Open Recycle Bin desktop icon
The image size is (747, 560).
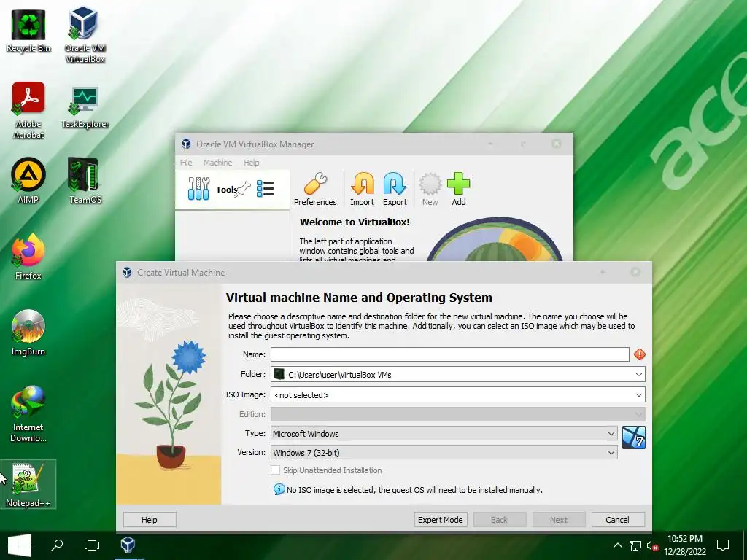(28, 31)
